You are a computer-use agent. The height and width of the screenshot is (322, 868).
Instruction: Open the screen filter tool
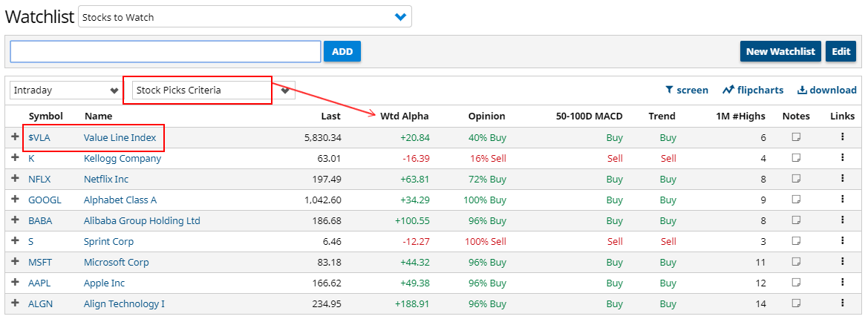687,90
